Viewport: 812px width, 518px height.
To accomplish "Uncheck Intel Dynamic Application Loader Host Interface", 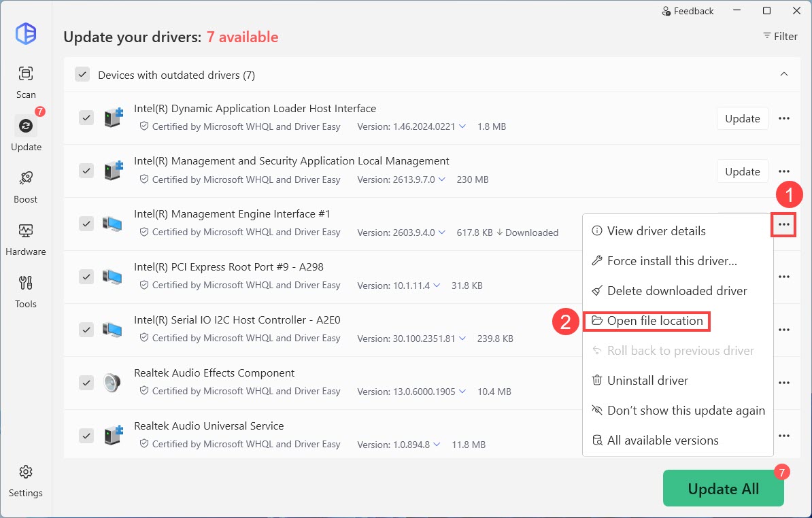I will (86, 118).
